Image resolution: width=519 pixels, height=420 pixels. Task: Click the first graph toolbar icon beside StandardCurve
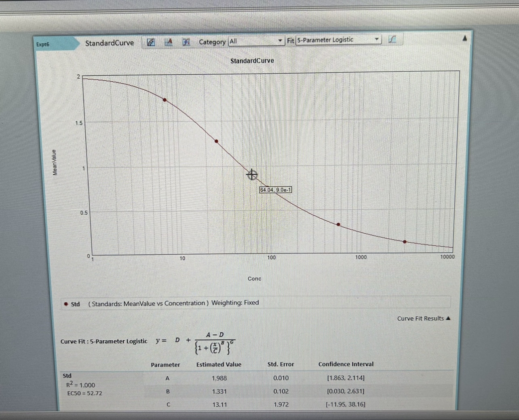point(151,42)
